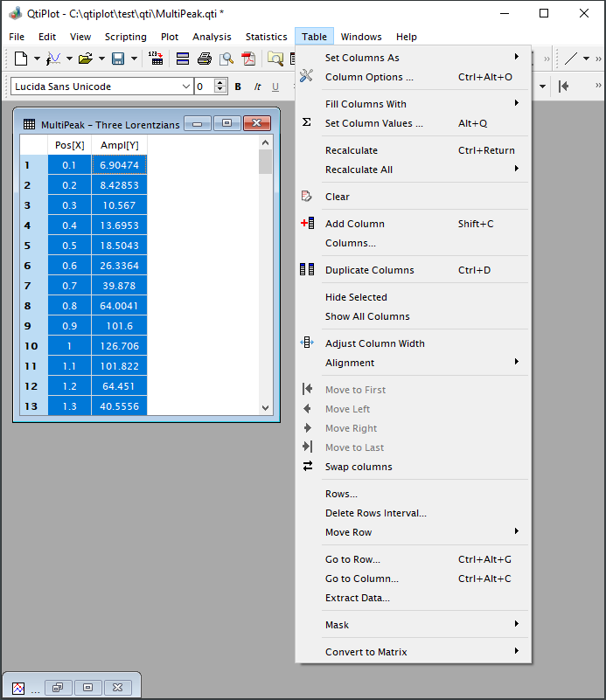Click the new function plot icon
The image size is (606, 700).
point(53,59)
